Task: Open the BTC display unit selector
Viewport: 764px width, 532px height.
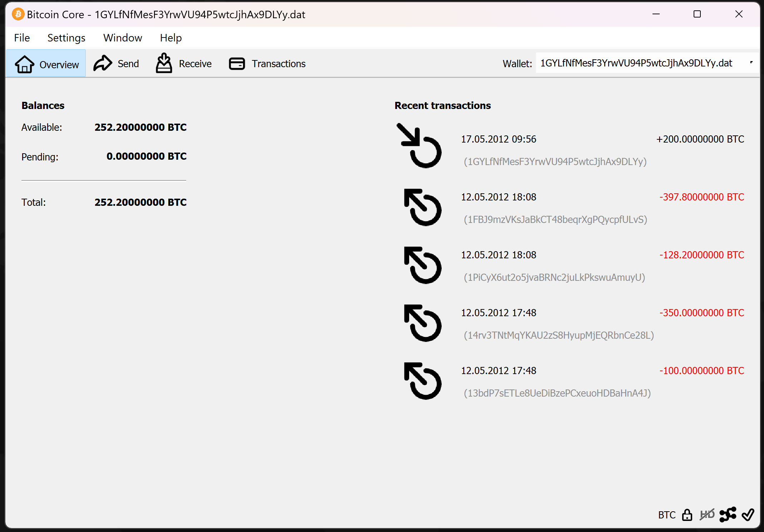Action: tap(666, 515)
